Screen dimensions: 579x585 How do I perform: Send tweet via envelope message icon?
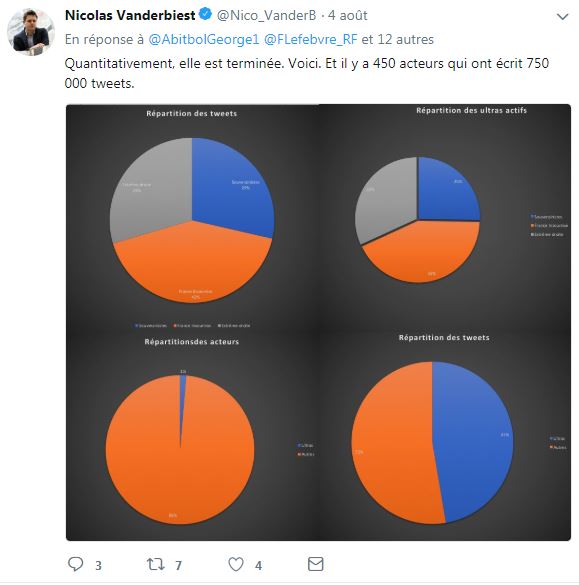(316, 564)
